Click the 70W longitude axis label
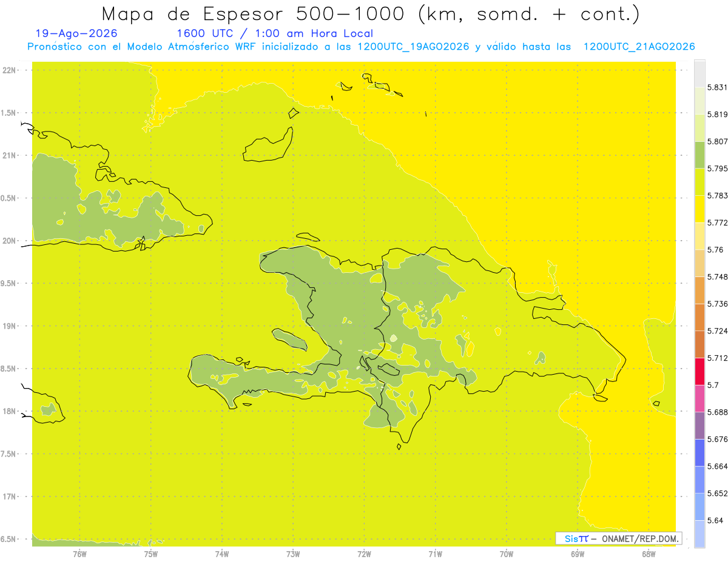This screenshot has width=728, height=562. coord(506,554)
